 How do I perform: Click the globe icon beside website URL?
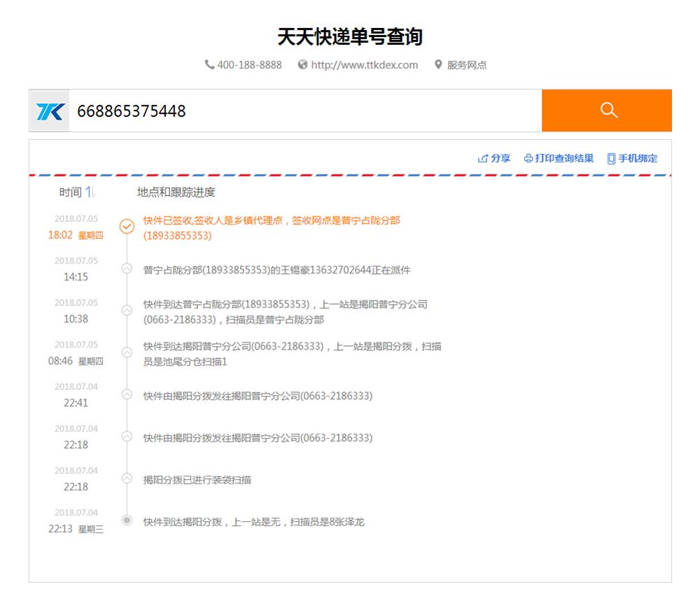coord(302,64)
